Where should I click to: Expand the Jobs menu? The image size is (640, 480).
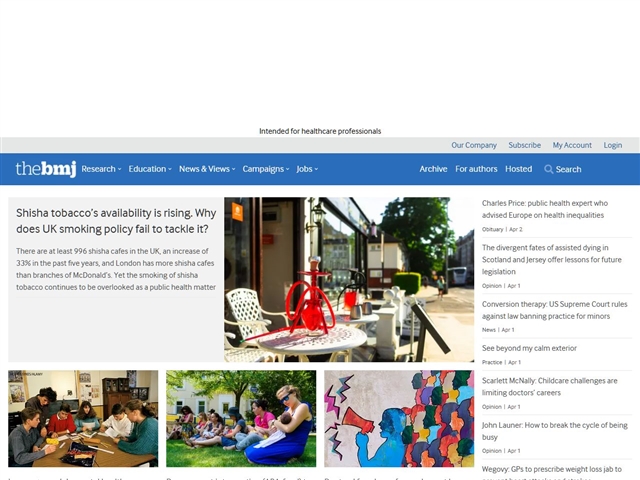[307, 169]
